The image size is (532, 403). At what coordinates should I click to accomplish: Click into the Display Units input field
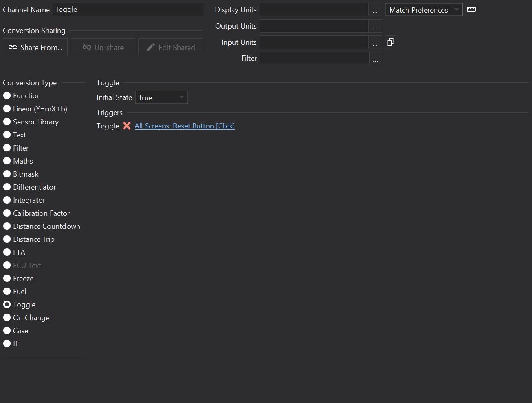point(314,10)
